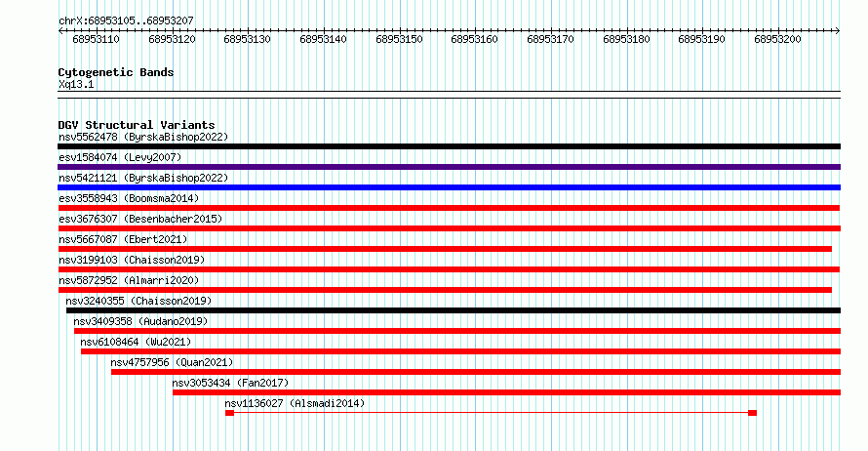Click ruler position 68953170

pos(550,39)
